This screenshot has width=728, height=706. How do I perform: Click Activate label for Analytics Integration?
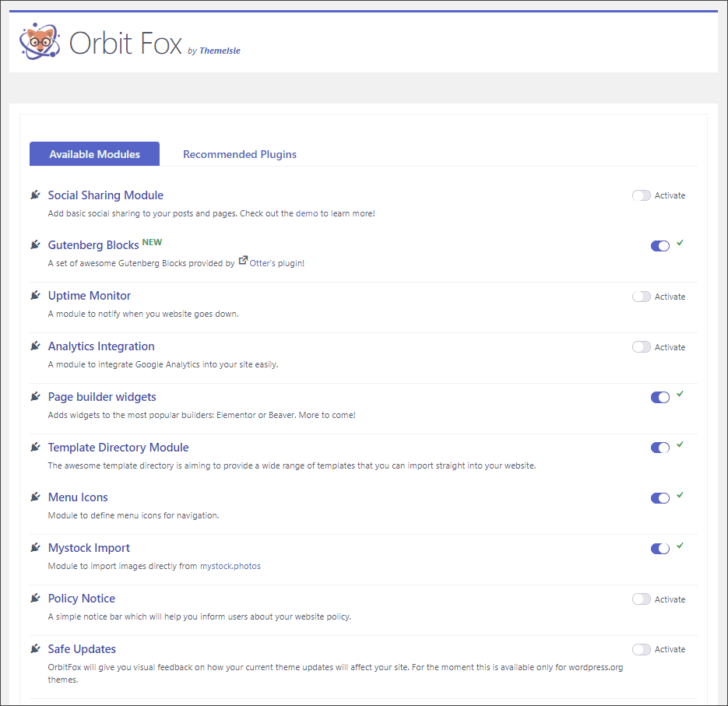click(x=670, y=347)
